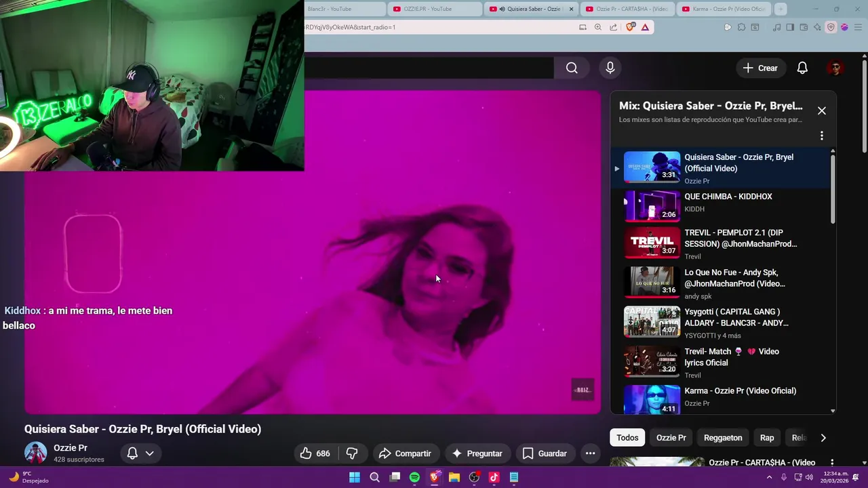868x488 pixels.
Task: Open Brave main hamburger menu
Action: [858, 27]
